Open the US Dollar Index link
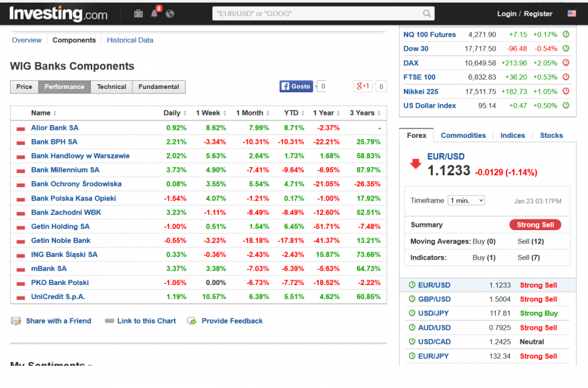 click(x=430, y=106)
